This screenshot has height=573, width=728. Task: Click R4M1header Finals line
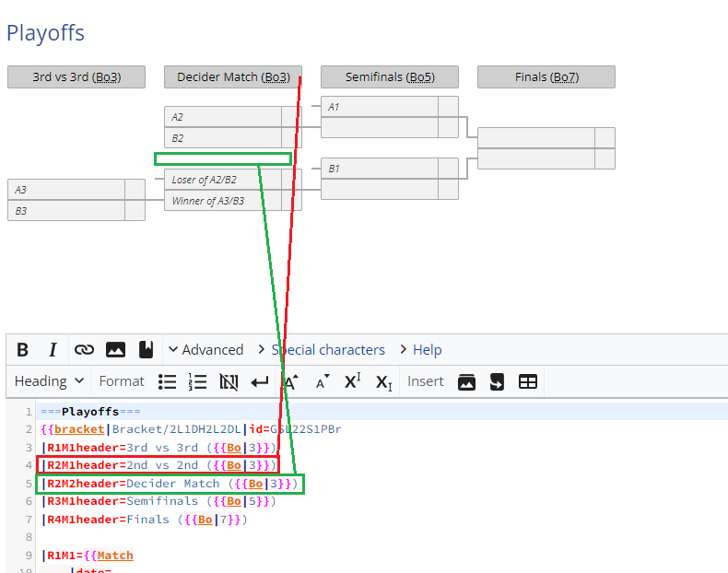[x=145, y=520]
